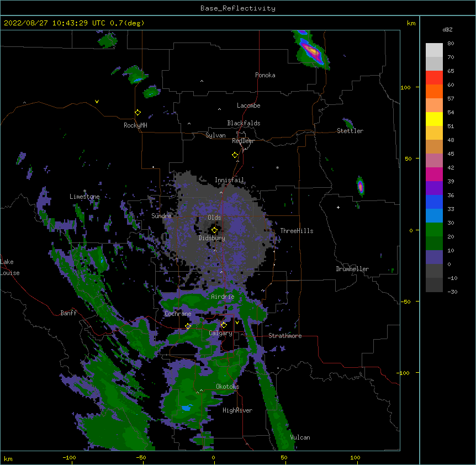Click the Drumheller city label
The height and width of the screenshot is (465, 476).
tap(352, 269)
